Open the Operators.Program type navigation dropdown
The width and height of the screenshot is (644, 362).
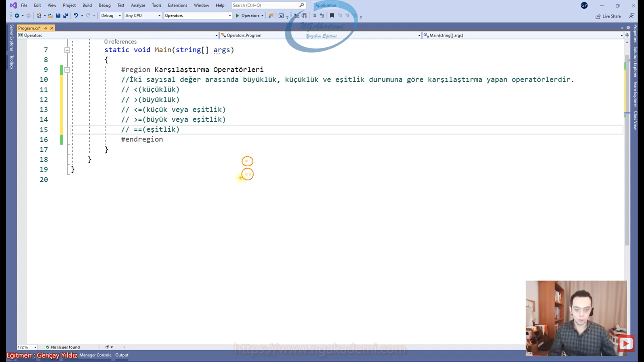pyautogui.click(x=320, y=35)
